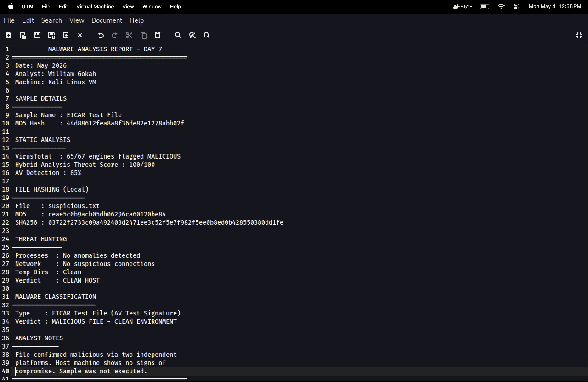This screenshot has width=588, height=382.
Task: Click the new from template icon
Action: coord(23,35)
